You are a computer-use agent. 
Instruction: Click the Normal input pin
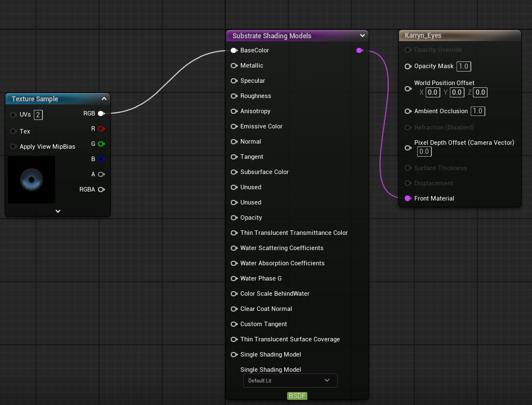pos(234,141)
